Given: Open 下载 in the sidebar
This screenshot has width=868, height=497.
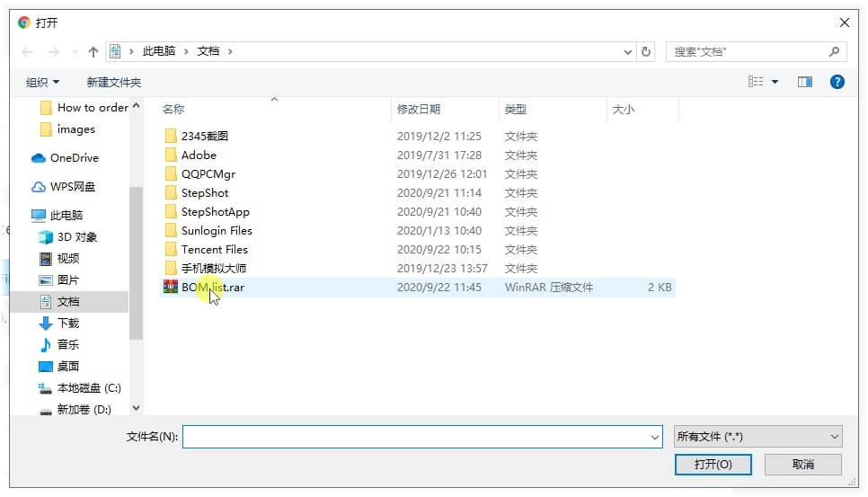Looking at the screenshot, I should tap(59, 324).
